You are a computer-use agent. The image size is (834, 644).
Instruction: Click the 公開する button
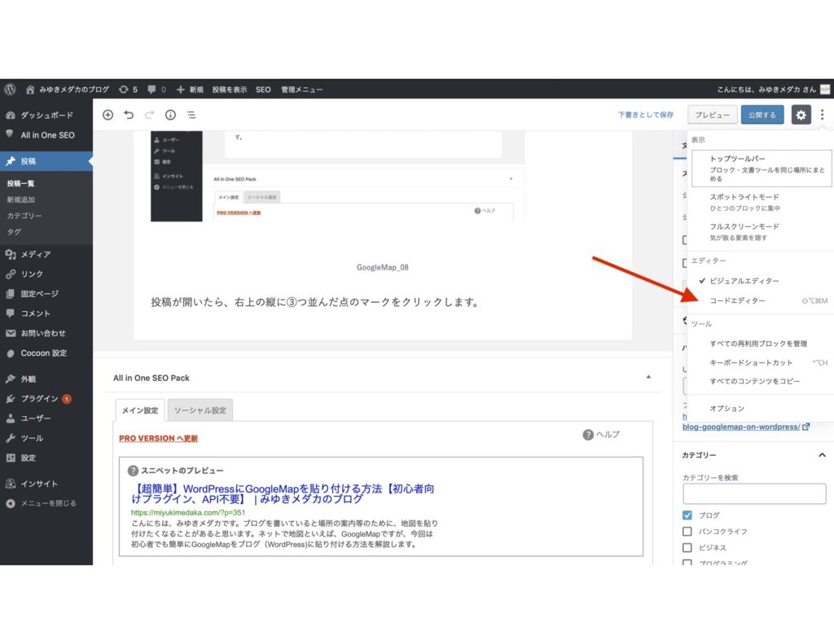(762, 115)
